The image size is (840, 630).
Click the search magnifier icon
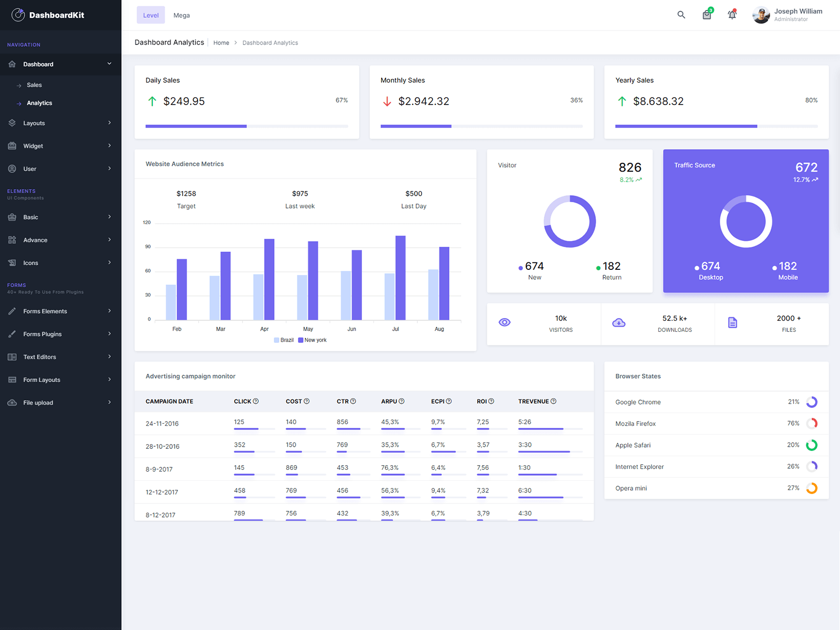click(x=681, y=15)
